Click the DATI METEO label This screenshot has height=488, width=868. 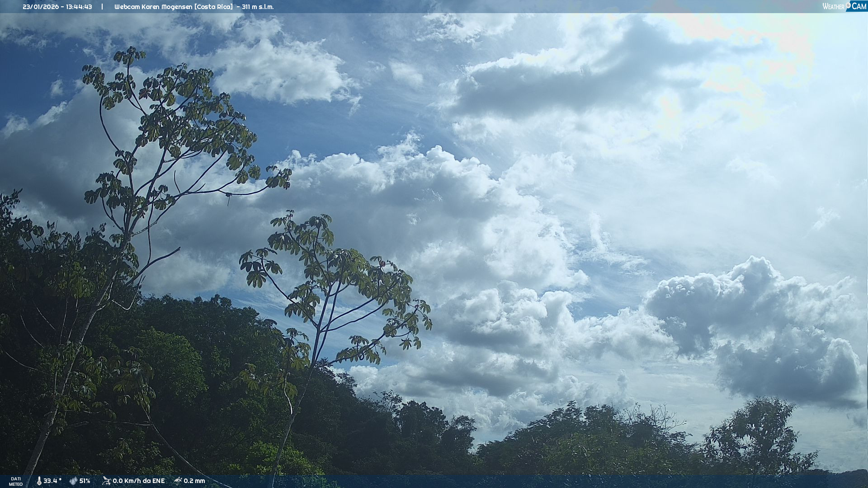pyautogui.click(x=16, y=481)
